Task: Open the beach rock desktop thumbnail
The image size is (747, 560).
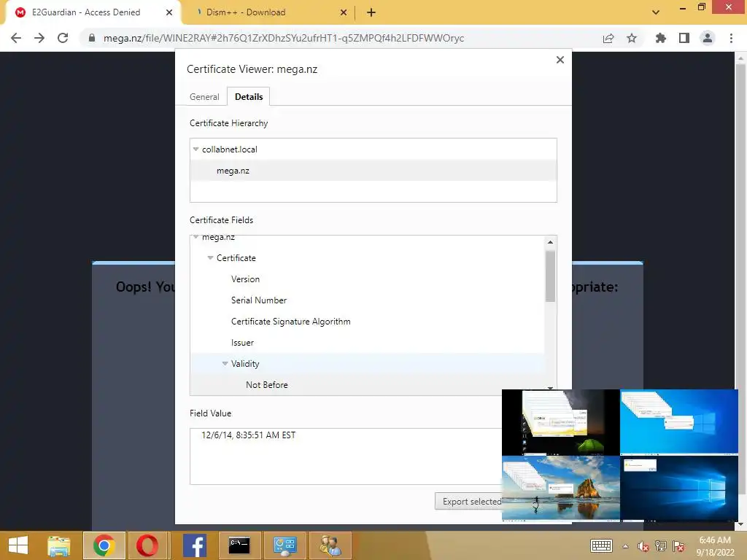Action: click(561, 489)
